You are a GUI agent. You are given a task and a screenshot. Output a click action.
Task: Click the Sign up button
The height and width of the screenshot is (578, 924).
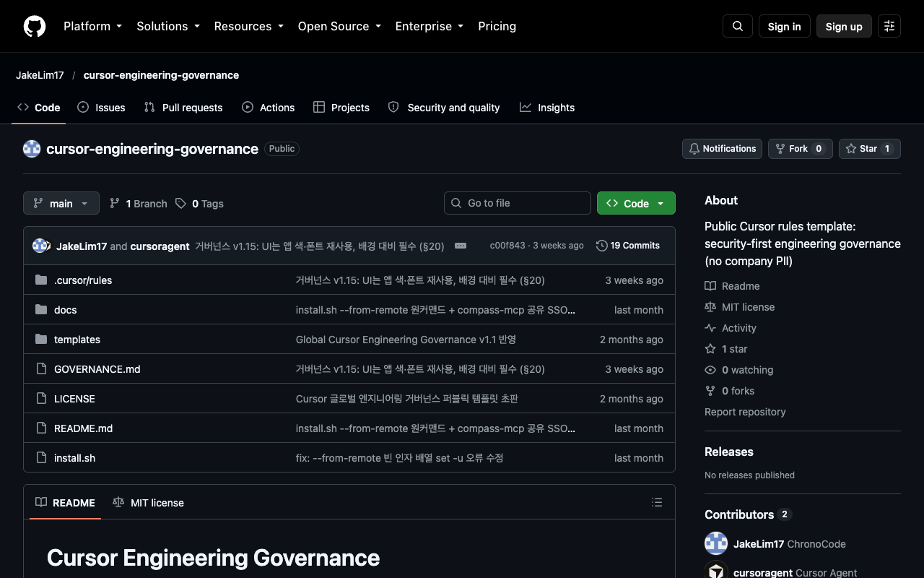click(x=844, y=26)
